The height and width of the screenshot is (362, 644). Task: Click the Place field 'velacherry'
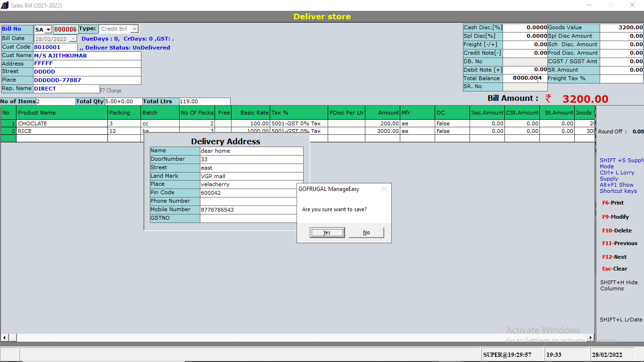click(x=252, y=184)
